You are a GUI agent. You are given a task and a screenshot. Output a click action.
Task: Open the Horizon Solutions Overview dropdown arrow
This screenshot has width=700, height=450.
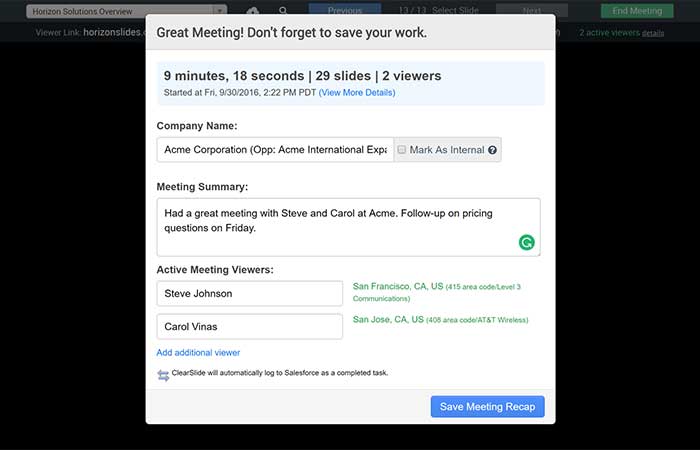(219, 12)
